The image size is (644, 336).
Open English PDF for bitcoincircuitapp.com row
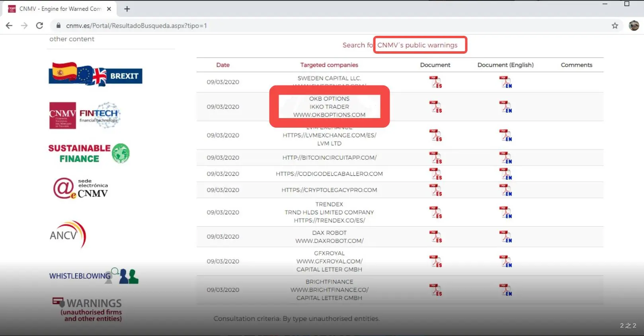click(505, 157)
